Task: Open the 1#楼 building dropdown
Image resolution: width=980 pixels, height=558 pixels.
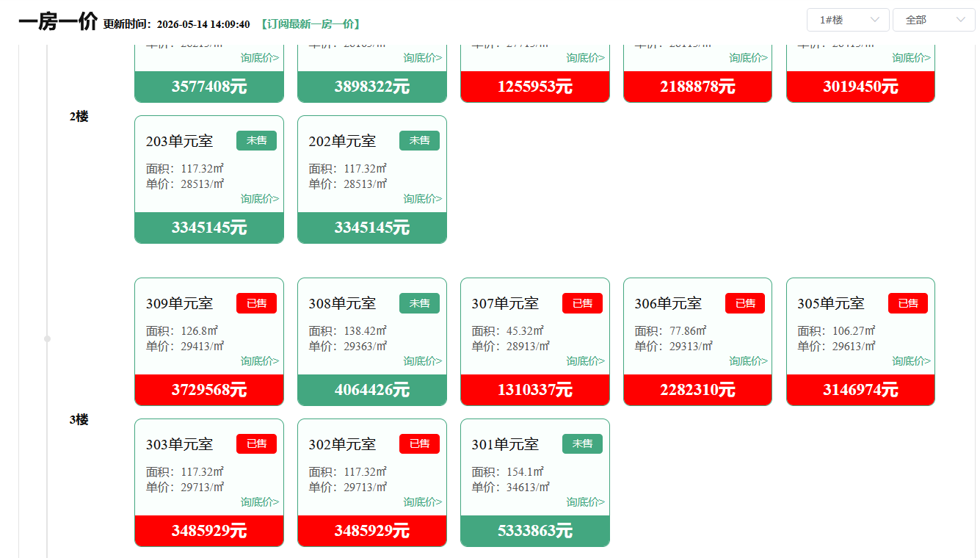Action: (848, 20)
